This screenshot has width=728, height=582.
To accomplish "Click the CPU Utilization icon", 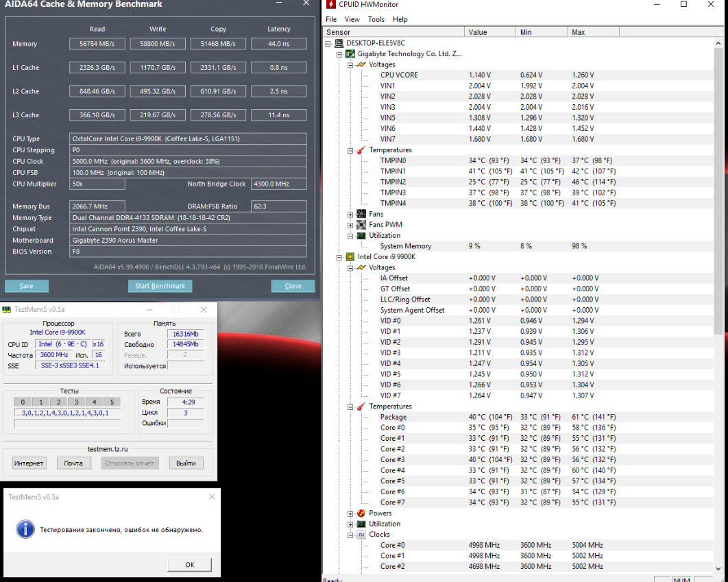I will [361, 524].
